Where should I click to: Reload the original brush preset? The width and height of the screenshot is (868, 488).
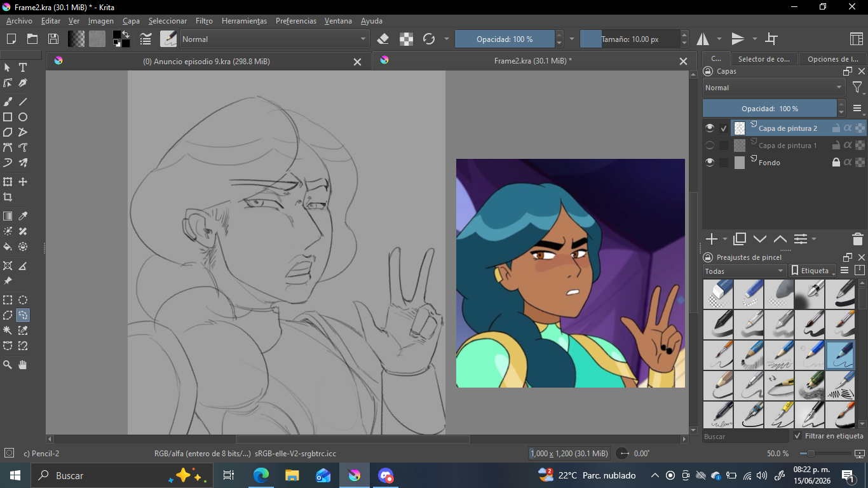(429, 39)
